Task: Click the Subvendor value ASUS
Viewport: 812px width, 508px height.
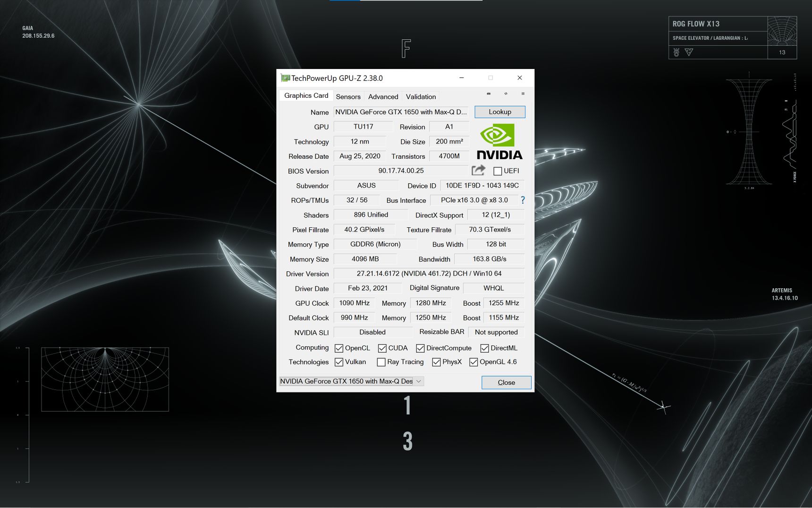Action: click(x=366, y=185)
